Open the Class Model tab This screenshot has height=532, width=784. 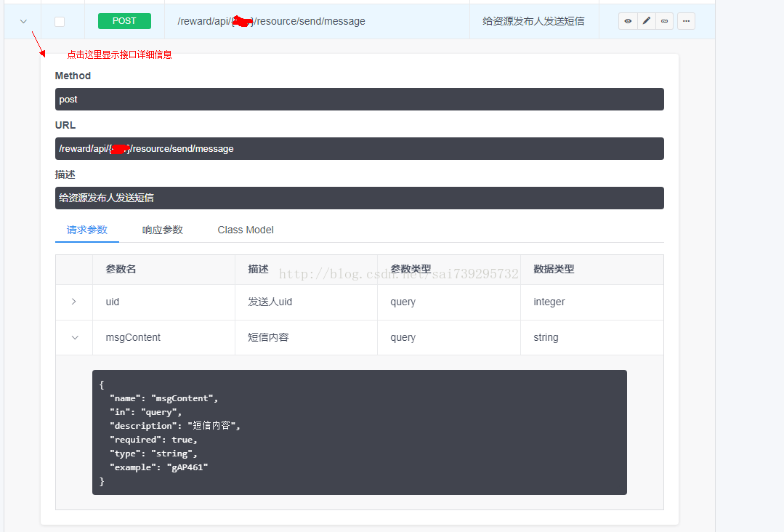coord(246,230)
